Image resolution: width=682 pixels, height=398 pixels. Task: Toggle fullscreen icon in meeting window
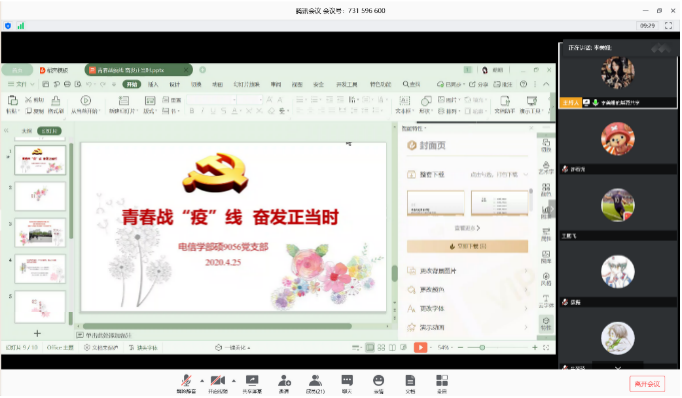click(x=669, y=26)
